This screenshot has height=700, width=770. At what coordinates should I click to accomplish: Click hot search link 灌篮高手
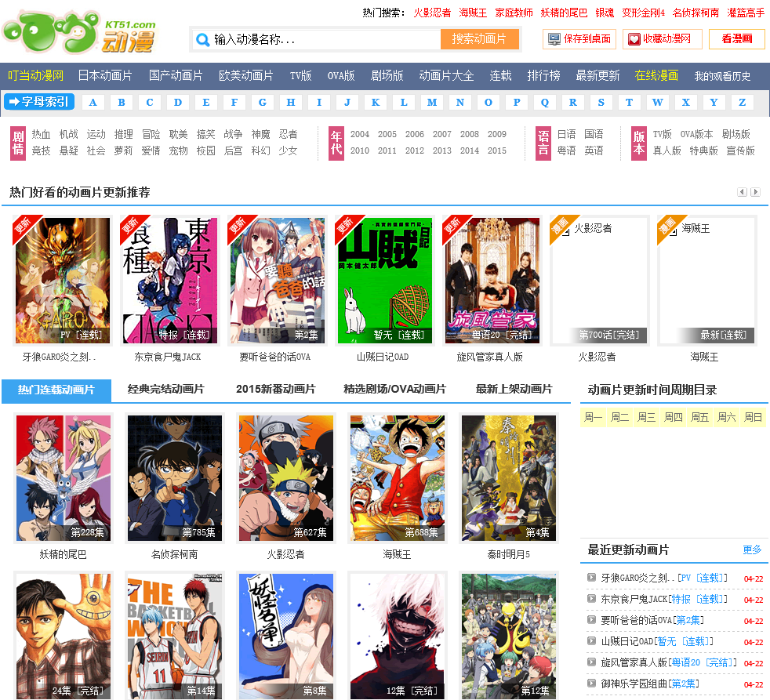coord(746,13)
